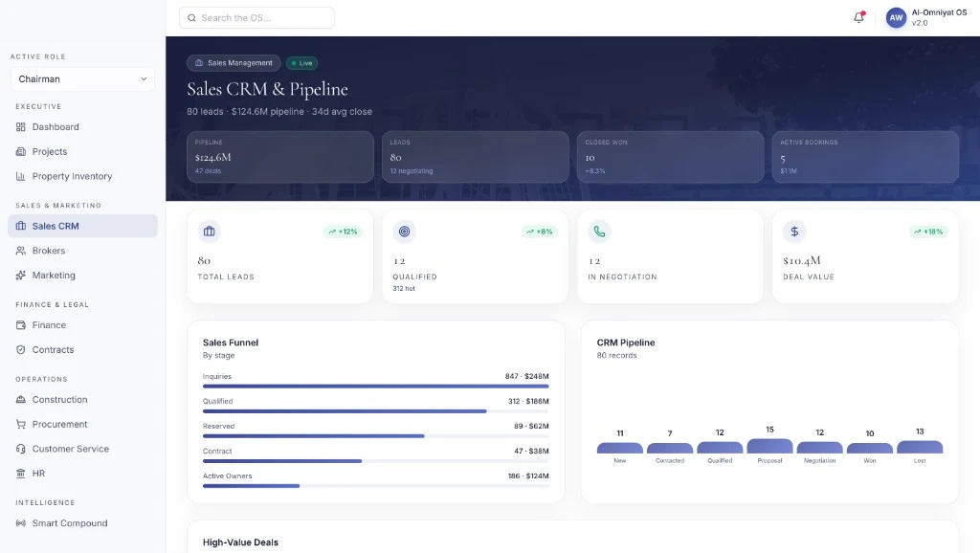
Task: Open the Chairman active role dropdown
Action: pos(82,78)
